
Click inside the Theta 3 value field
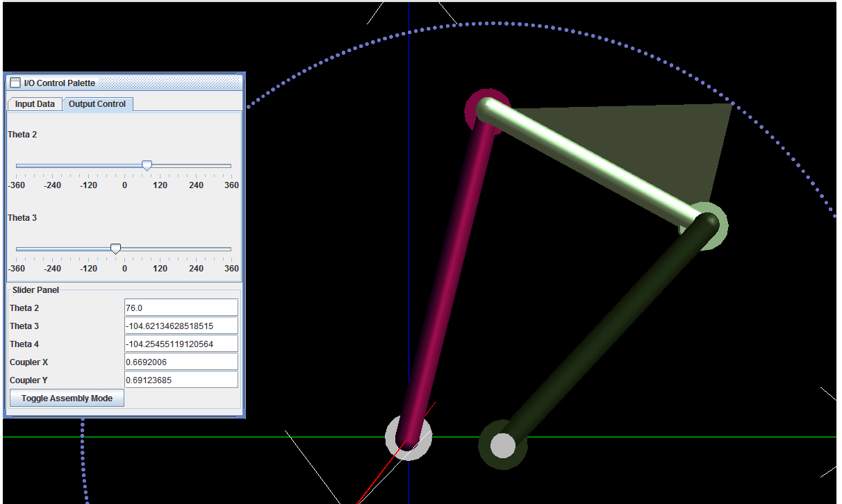pos(180,325)
